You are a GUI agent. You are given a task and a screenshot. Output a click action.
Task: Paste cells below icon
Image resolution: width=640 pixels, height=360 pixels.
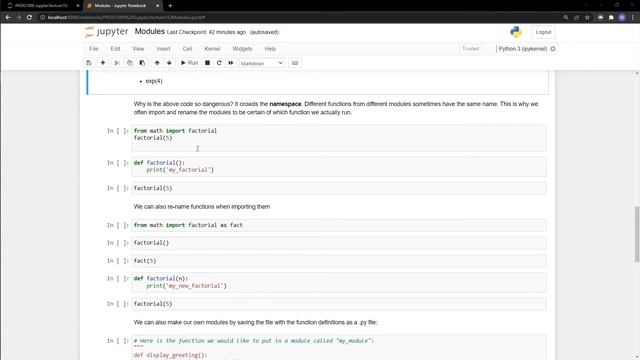142,63
